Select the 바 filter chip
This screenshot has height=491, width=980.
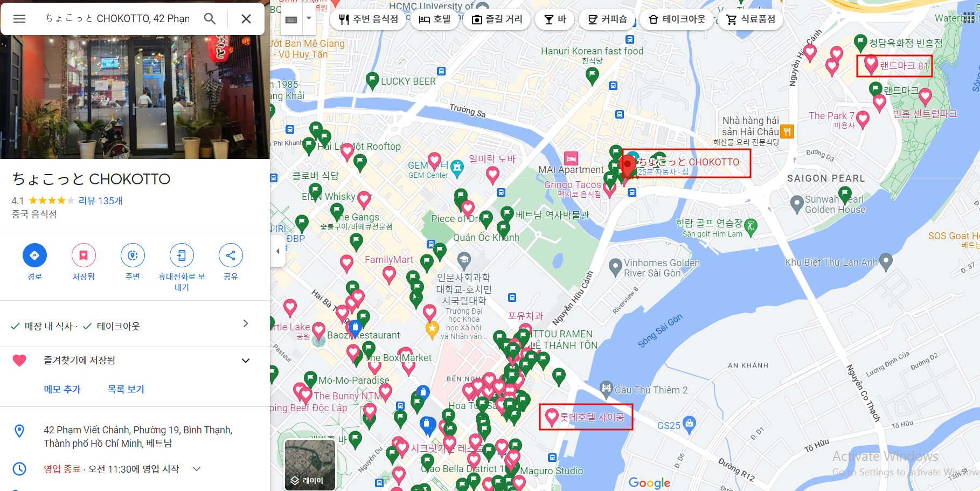pos(555,19)
